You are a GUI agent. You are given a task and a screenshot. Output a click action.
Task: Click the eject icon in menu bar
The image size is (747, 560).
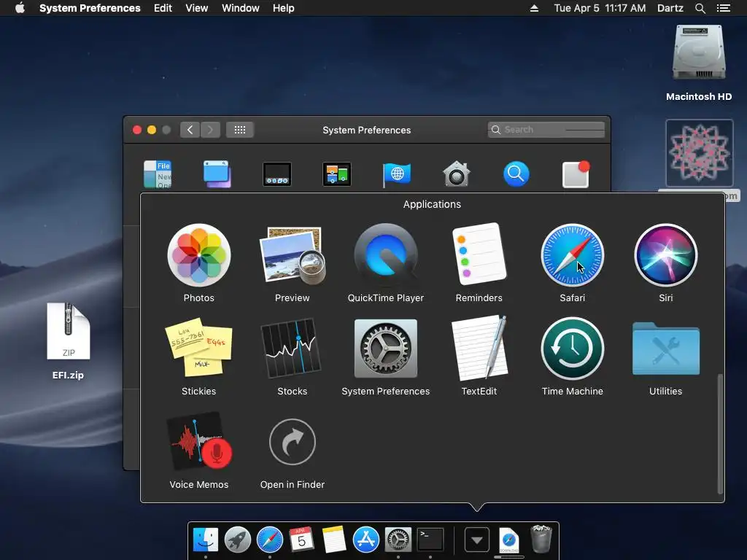coord(535,8)
